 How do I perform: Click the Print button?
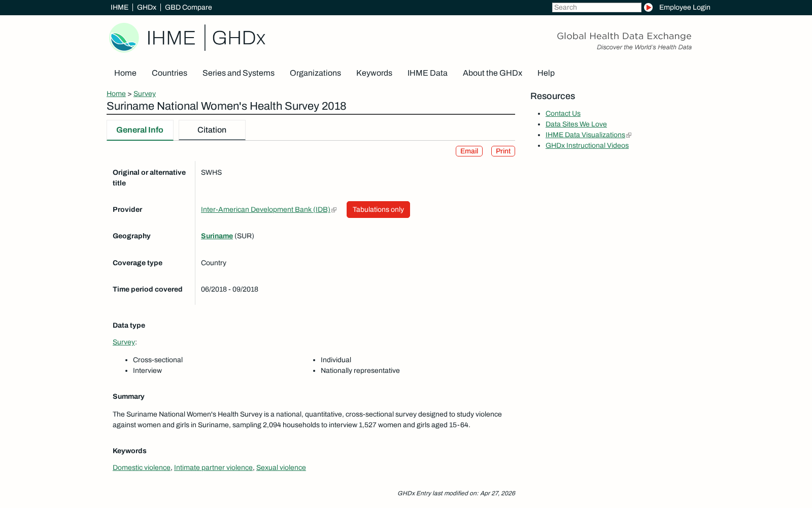[503, 151]
